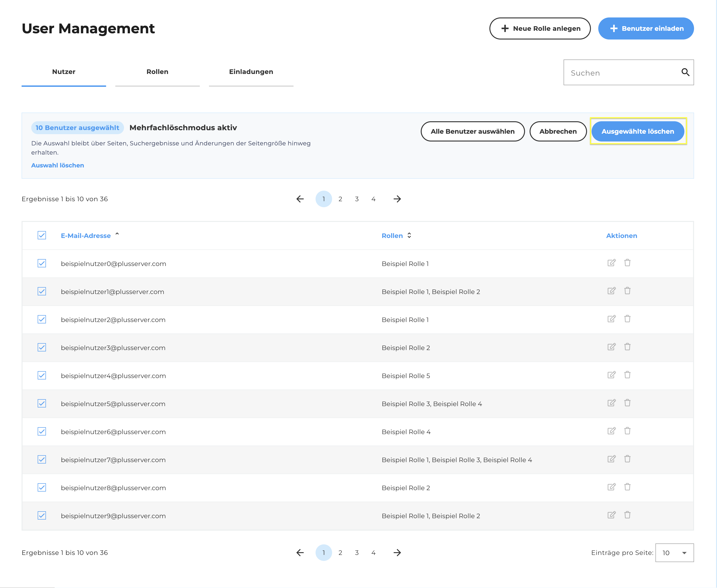This screenshot has width=717, height=588.
Task: Edit user beispielnutzer0@plusserver.com via pencil icon
Action: coord(611,263)
